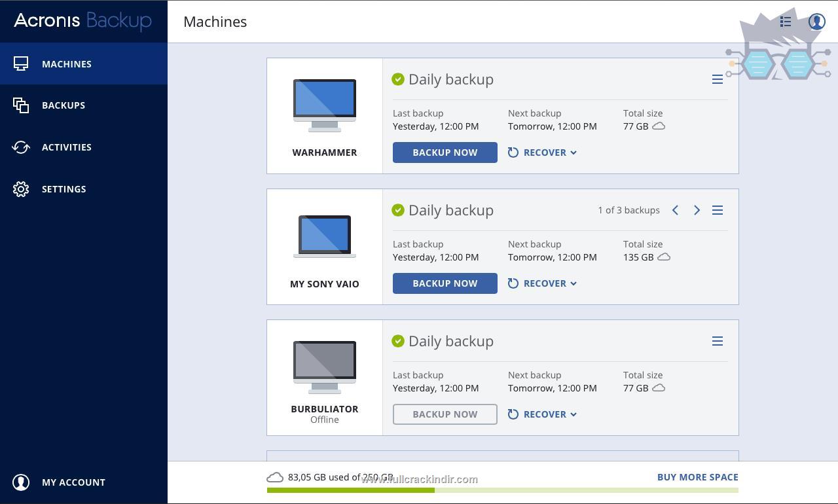Click cloud icon next to BURBULIATOR 77 GB
Viewport: 838px width, 504px height.
pos(659,387)
